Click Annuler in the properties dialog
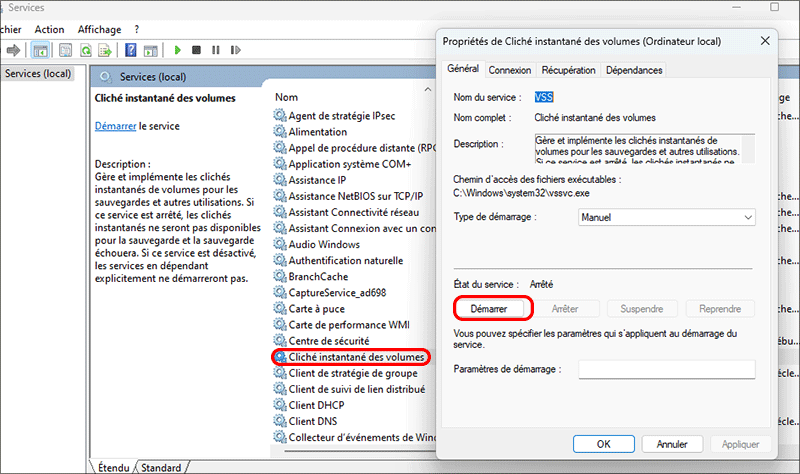This screenshot has width=800, height=474. (672, 444)
